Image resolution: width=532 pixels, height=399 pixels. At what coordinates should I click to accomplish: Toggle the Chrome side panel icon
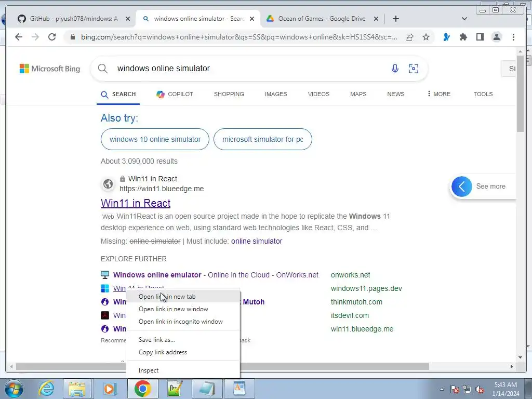pos(480,37)
